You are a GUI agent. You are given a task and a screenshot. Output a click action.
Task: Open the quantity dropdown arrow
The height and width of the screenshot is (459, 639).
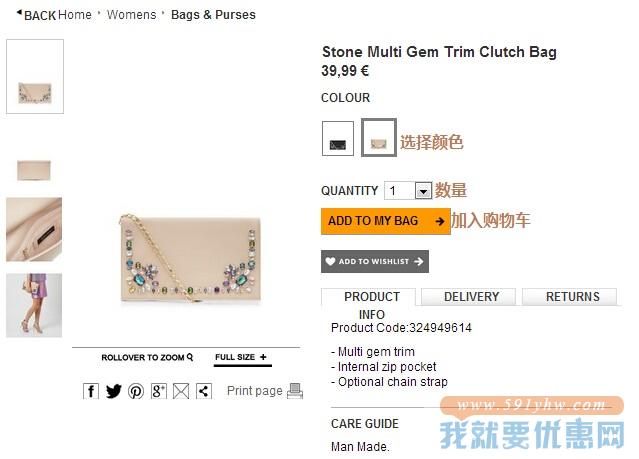[423, 191]
